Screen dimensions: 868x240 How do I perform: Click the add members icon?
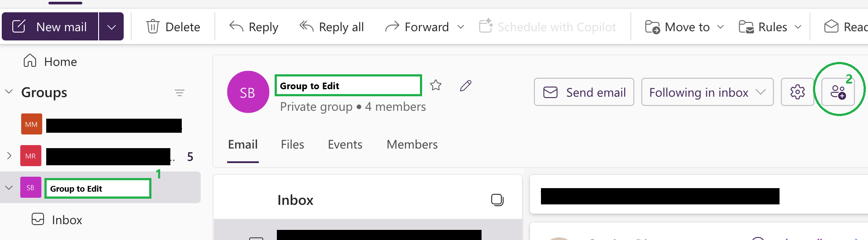click(838, 92)
